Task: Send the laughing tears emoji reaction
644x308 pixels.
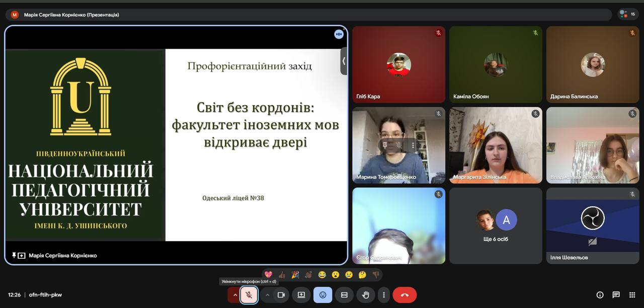Action: tap(322, 275)
